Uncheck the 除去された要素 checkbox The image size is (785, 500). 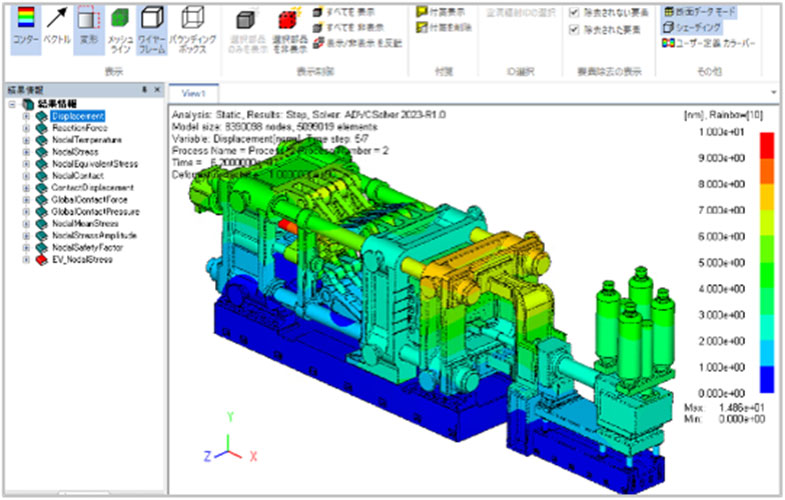point(573,30)
